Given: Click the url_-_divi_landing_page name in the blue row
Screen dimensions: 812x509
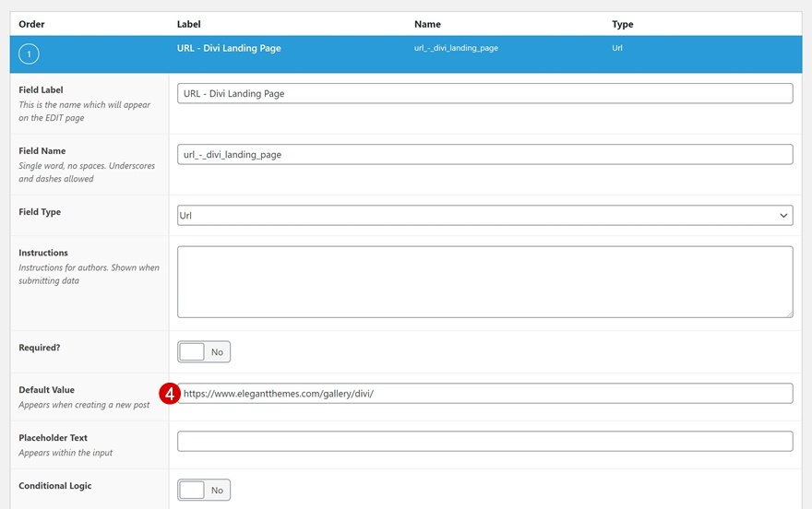Looking at the screenshot, I should tap(456, 48).
